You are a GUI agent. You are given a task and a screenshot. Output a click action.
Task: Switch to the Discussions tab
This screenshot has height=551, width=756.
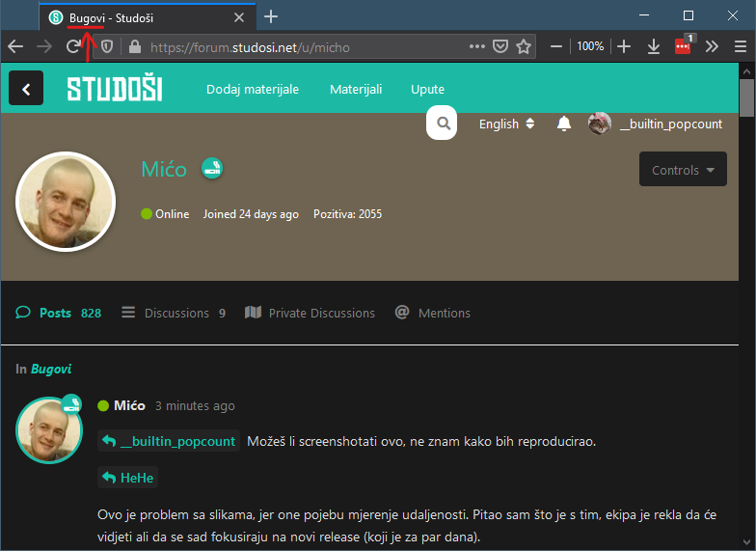click(x=174, y=313)
